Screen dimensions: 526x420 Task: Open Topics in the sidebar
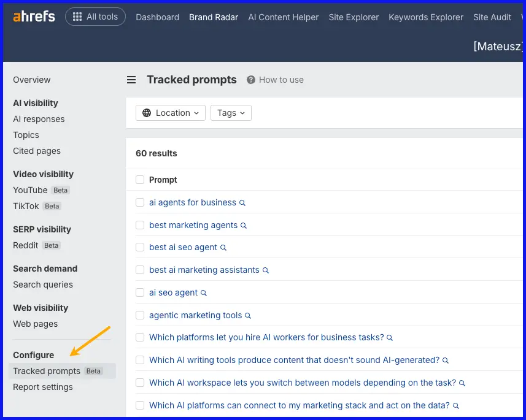point(26,135)
